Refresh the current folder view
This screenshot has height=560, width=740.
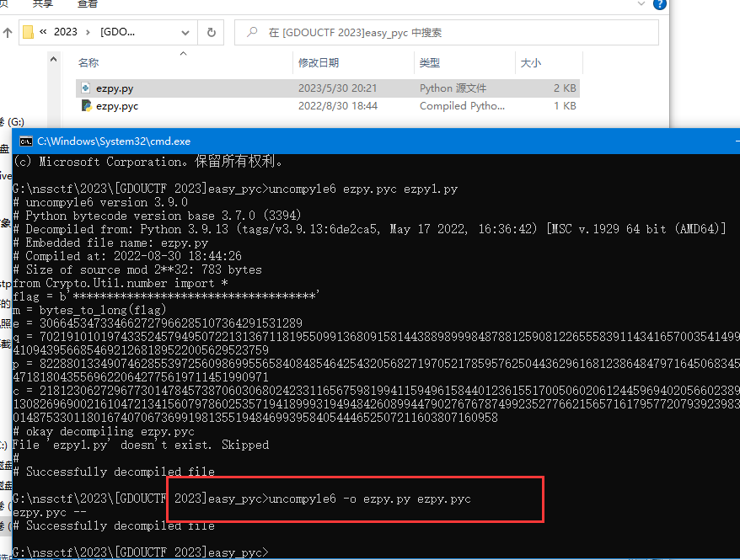click(x=211, y=33)
